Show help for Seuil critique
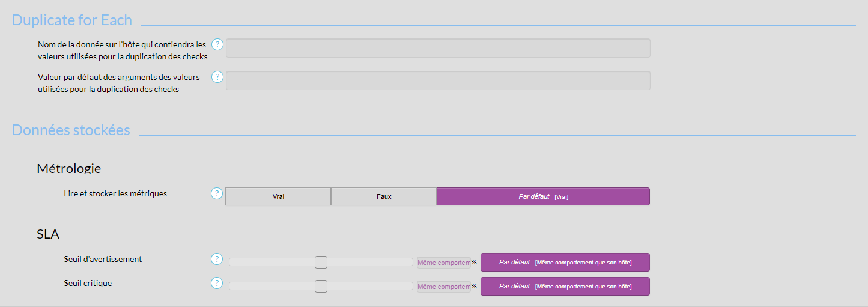This screenshot has width=868, height=307. 217,283
